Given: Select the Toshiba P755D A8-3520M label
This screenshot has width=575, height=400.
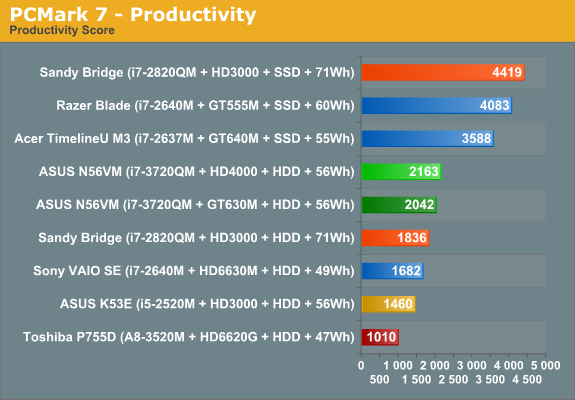Looking at the screenshot, I should coord(189,337).
